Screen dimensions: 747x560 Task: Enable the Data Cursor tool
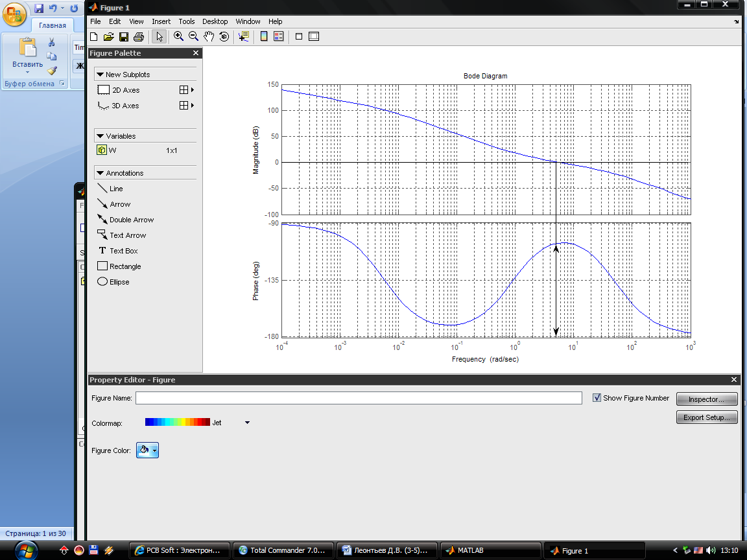pos(244,37)
